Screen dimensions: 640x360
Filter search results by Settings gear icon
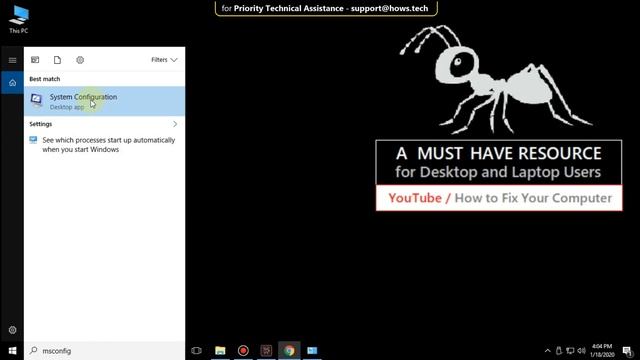click(80, 60)
